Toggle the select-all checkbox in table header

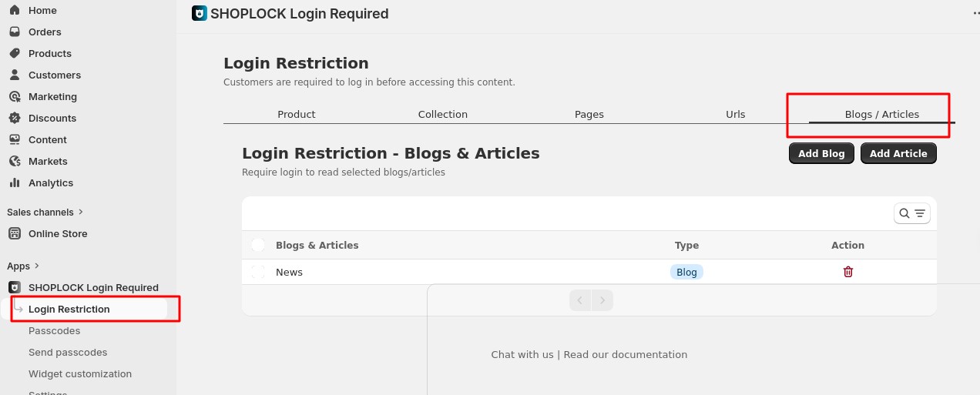click(x=258, y=246)
